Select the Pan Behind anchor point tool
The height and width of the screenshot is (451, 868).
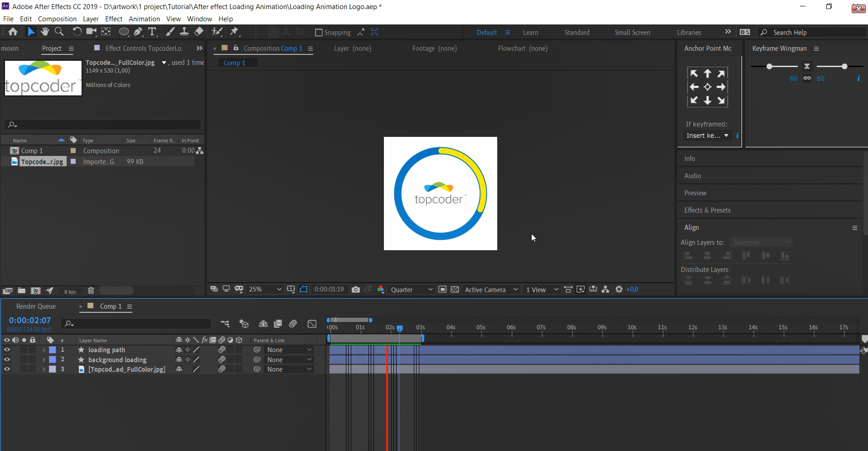click(106, 32)
